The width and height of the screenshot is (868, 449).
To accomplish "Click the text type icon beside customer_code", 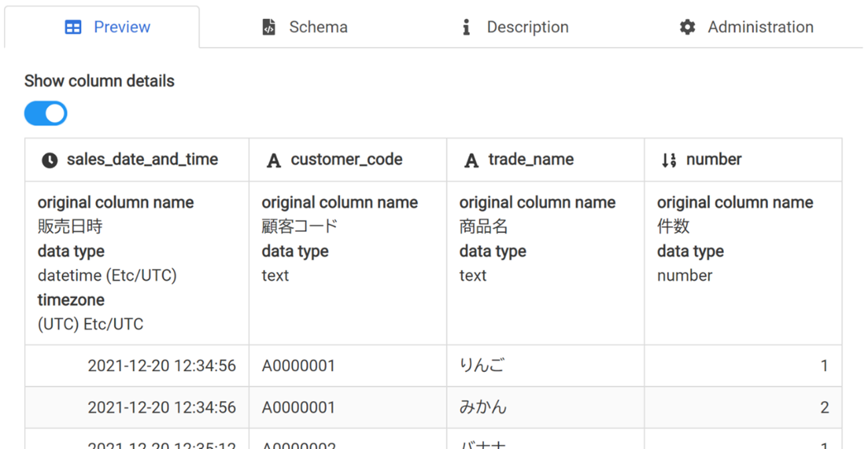I will [x=273, y=160].
